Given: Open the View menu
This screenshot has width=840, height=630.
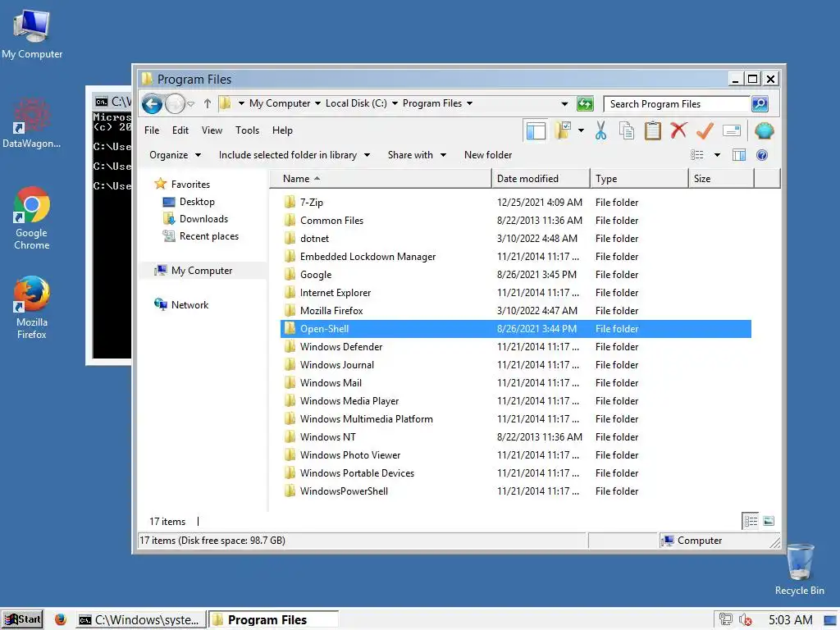Looking at the screenshot, I should (212, 130).
